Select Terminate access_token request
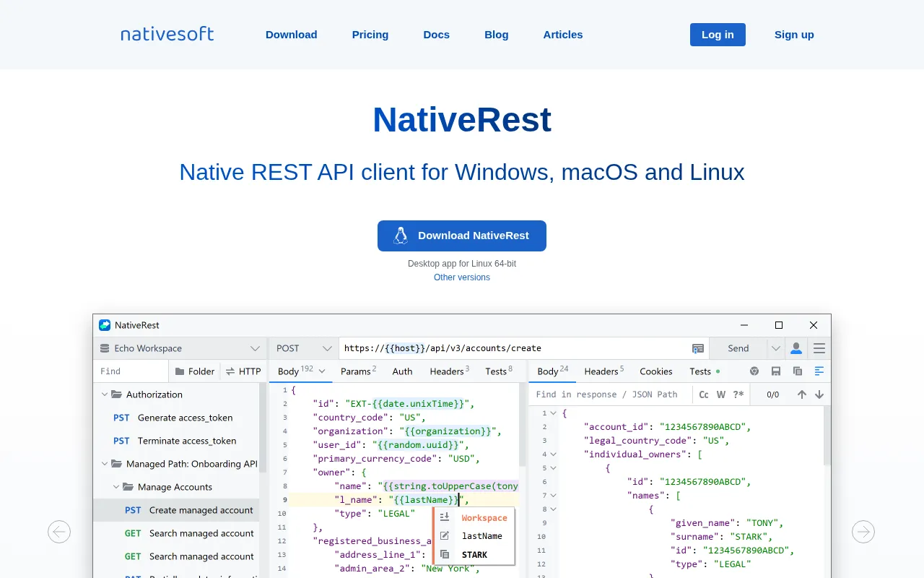The height and width of the screenshot is (578, 924). (176, 441)
